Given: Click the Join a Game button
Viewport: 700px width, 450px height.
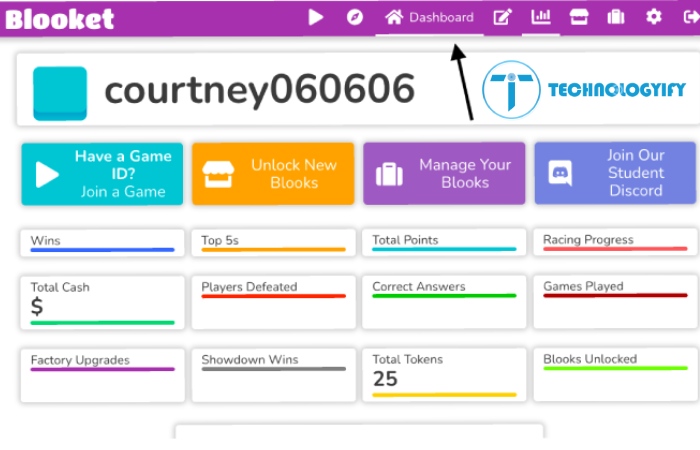Looking at the screenshot, I should 102,174.
